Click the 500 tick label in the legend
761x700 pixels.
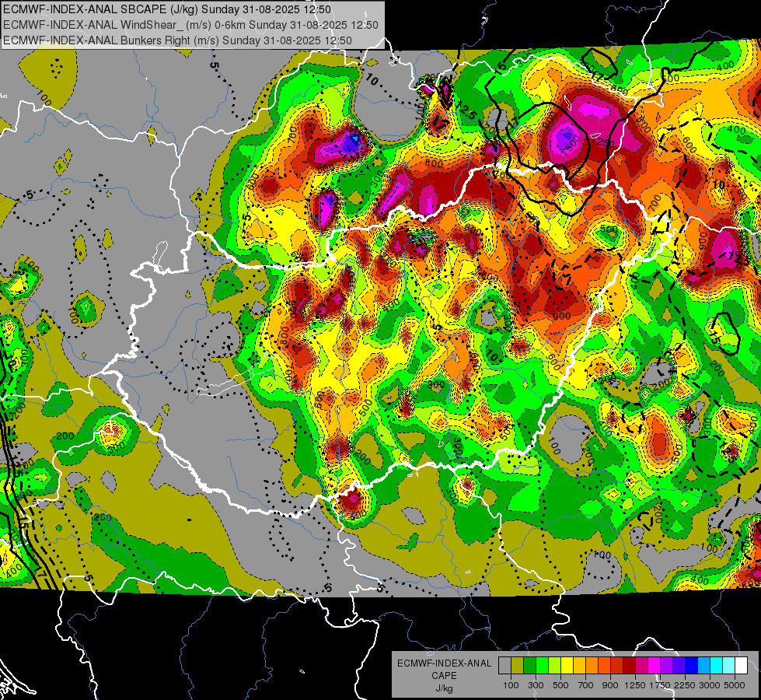tap(560, 685)
